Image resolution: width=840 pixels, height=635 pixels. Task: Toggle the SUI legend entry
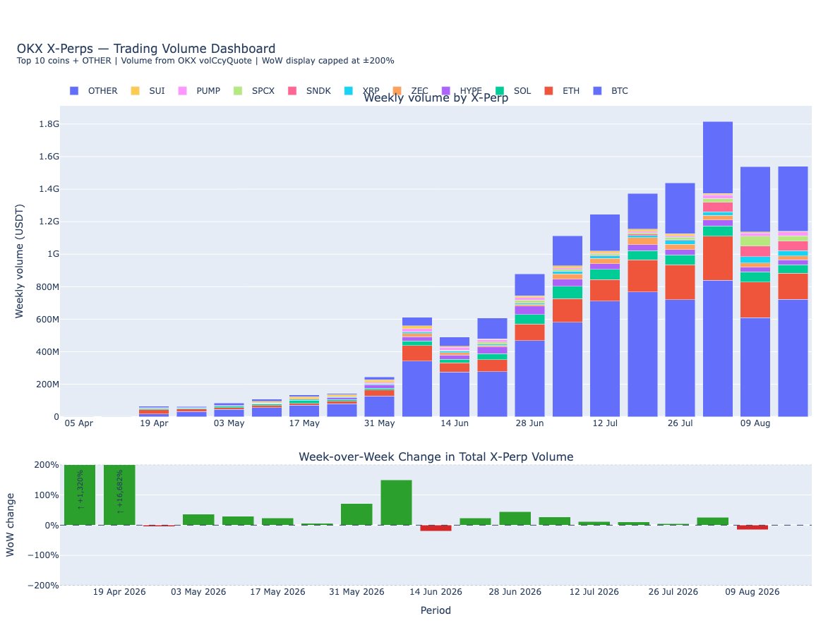tap(148, 91)
